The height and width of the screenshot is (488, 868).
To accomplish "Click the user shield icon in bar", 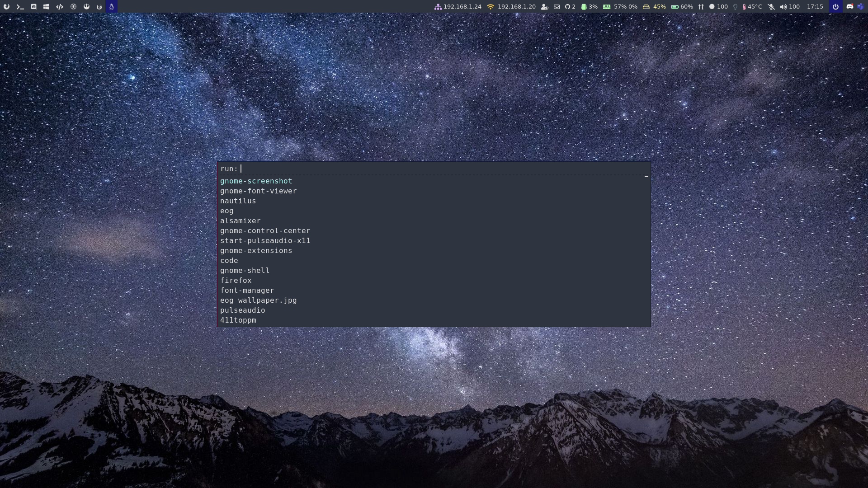I will 545,7.
